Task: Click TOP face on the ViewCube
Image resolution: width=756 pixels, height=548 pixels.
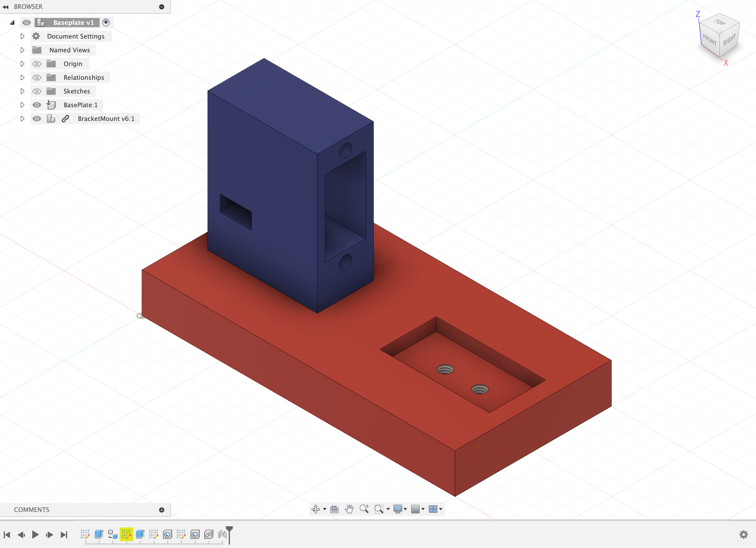Action: pyautogui.click(x=720, y=22)
